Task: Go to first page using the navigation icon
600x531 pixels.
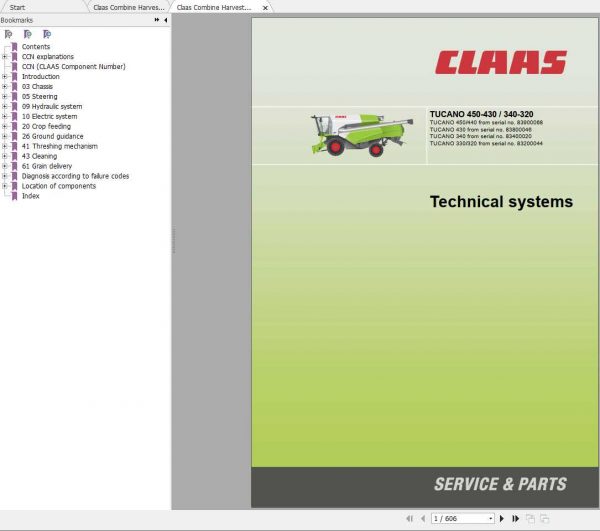Action: (409, 519)
